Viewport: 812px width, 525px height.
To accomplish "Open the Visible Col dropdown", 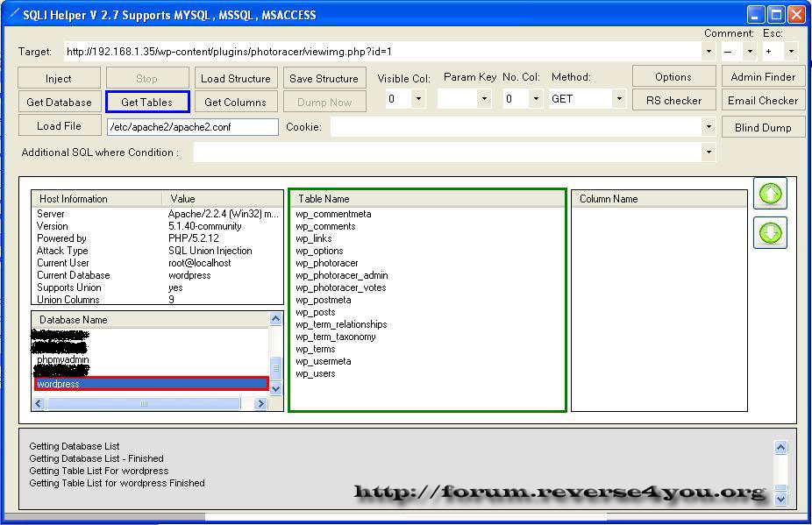I will (x=418, y=98).
